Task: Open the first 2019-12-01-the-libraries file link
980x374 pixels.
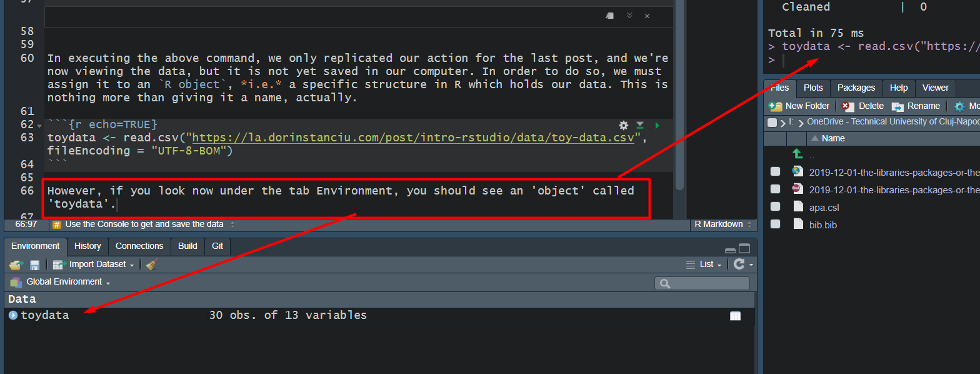Action: [x=894, y=172]
